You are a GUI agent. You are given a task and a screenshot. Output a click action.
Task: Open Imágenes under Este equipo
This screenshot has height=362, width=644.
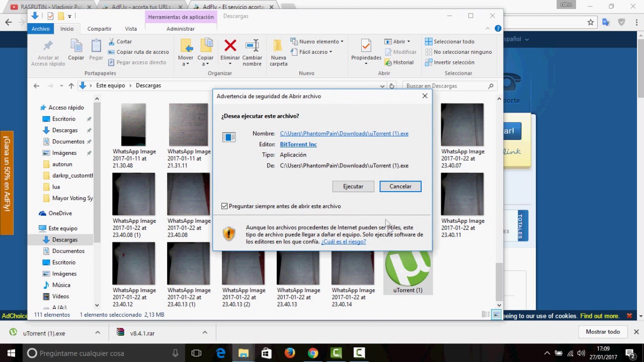click(x=64, y=274)
